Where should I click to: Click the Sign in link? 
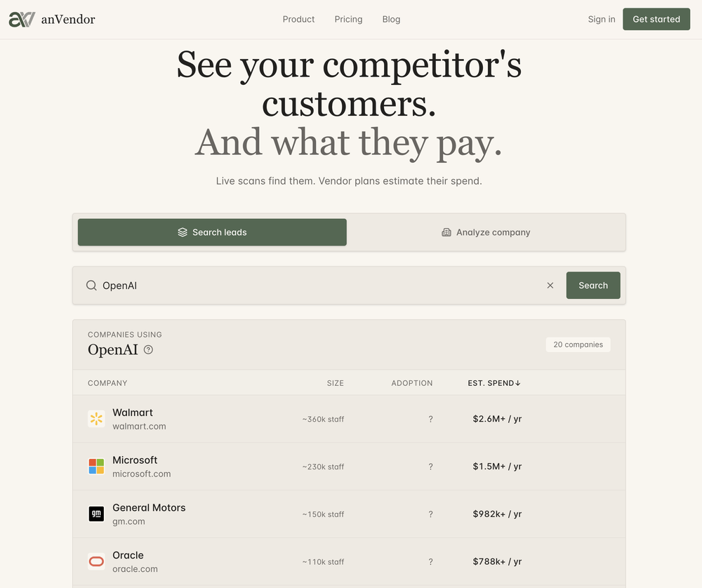click(602, 19)
